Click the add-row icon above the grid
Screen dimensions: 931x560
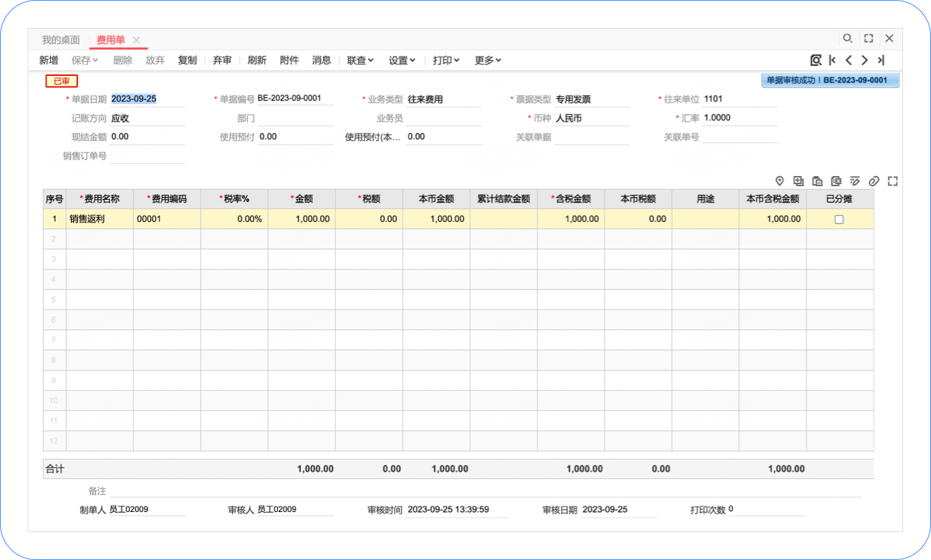[799, 181]
